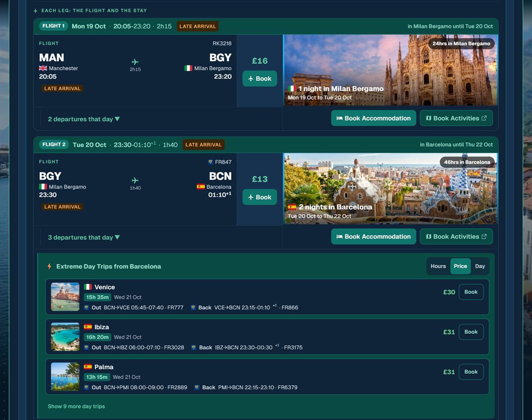Book the Ibiza day trip

pos(471,332)
